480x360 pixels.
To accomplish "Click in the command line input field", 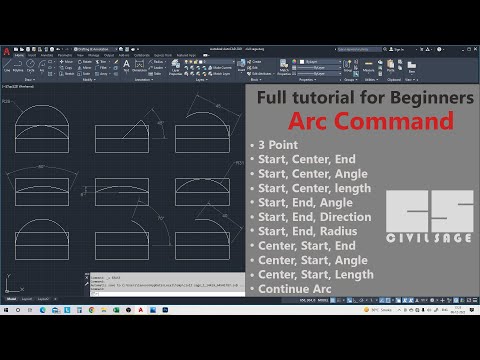I will point(168,294).
